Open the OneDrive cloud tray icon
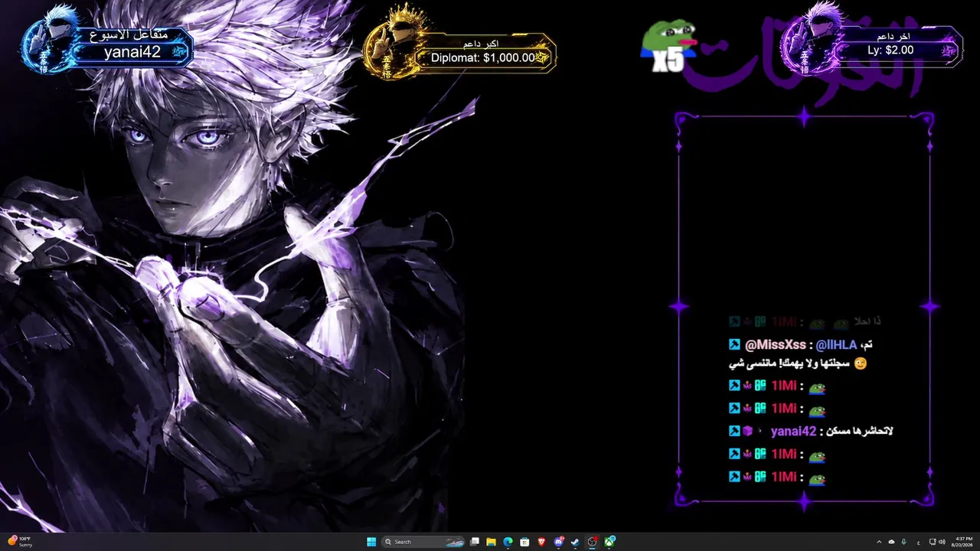The width and height of the screenshot is (980, 551). click(892, 542)
